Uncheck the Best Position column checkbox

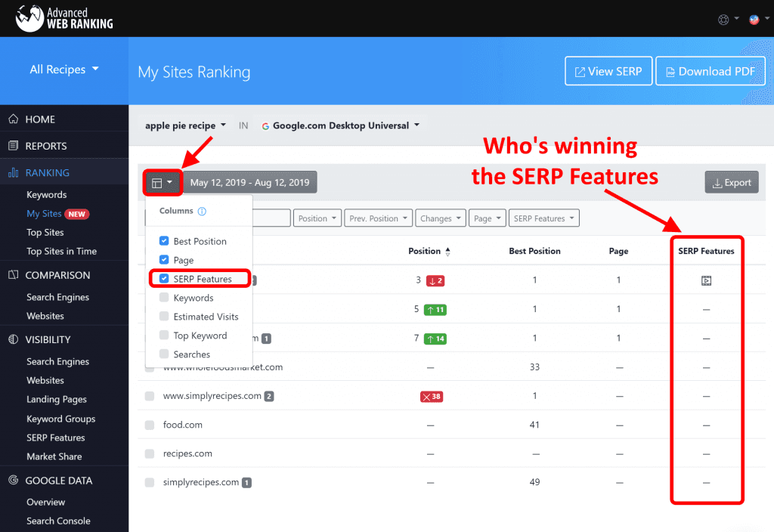click(x=164, y=241)
